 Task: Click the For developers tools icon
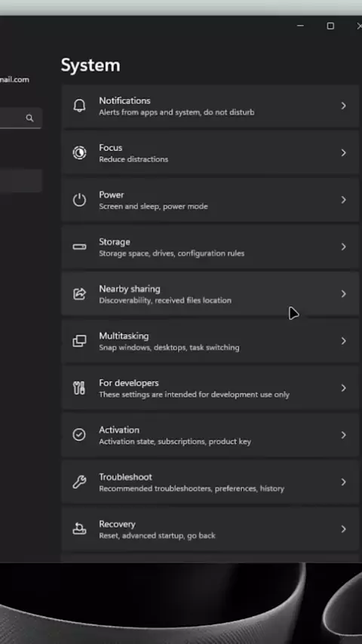click(79, 388)
